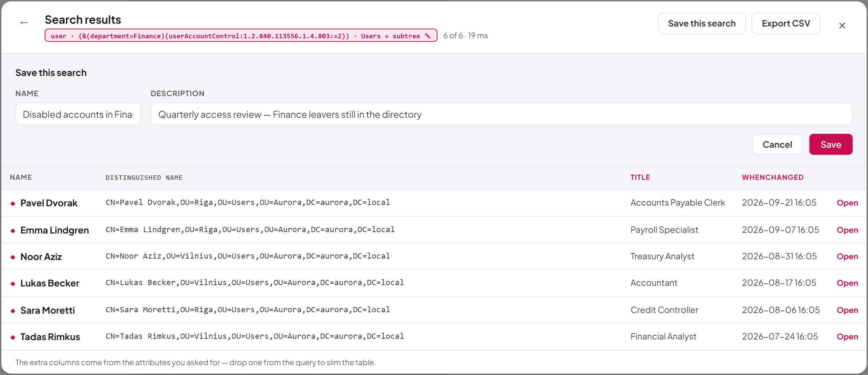This screenshot has width=868, height=375.
Task: Click the Save this search button
Action: (x=702, y=23)
